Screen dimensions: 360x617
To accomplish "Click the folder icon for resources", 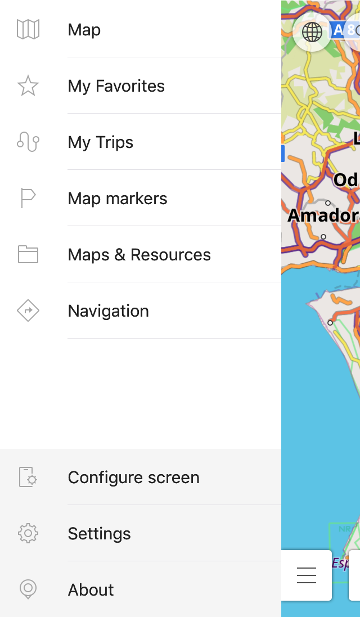I will (28, 255).
